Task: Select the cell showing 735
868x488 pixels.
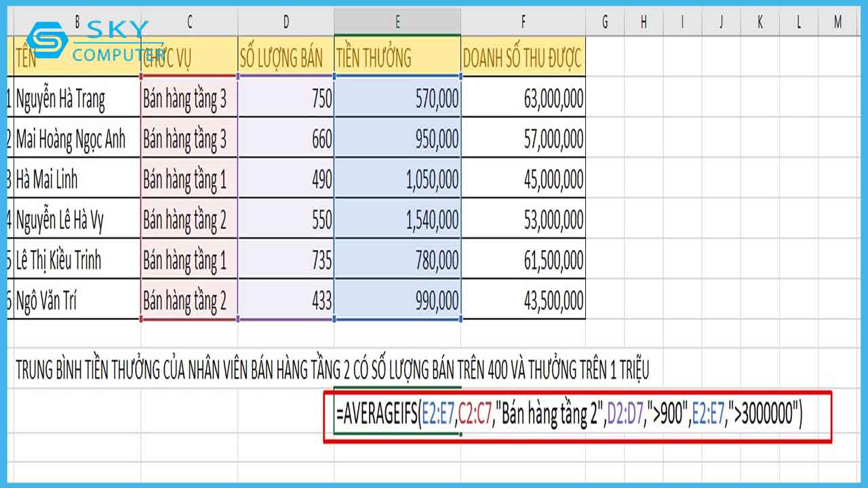Action: coord(285,260)
